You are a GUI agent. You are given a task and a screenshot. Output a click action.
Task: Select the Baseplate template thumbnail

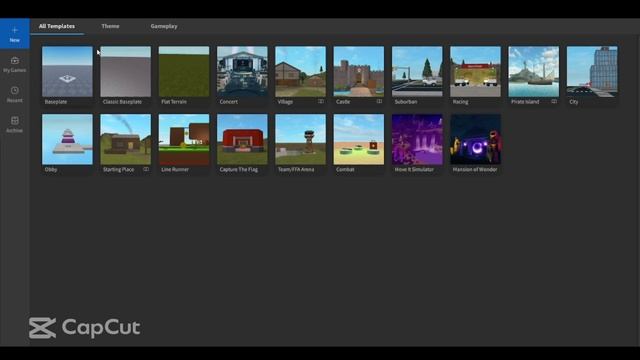(x=67, y=71)
